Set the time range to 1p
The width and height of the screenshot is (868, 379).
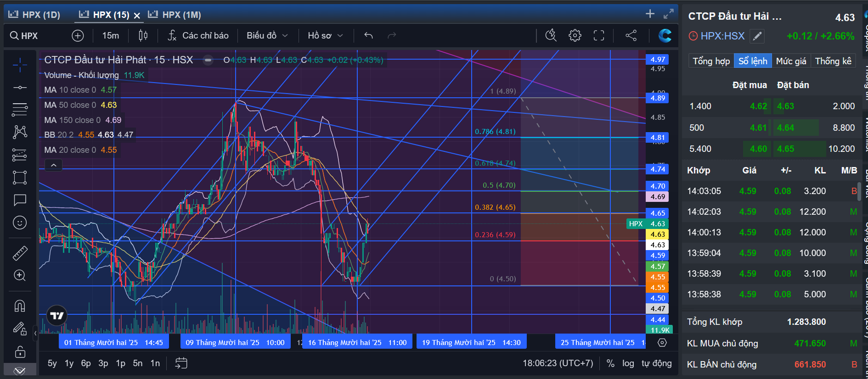[x=121, y=363]
